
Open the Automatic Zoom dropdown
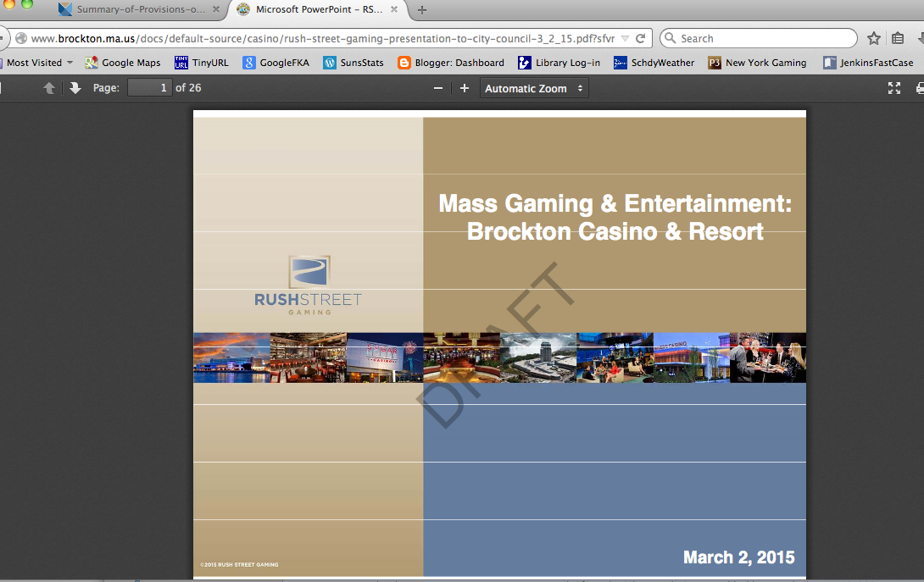(534, 88)
